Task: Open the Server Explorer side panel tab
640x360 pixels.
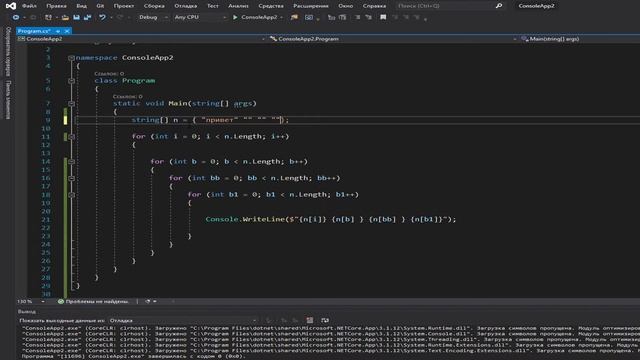Action: (x=8, y=51)
